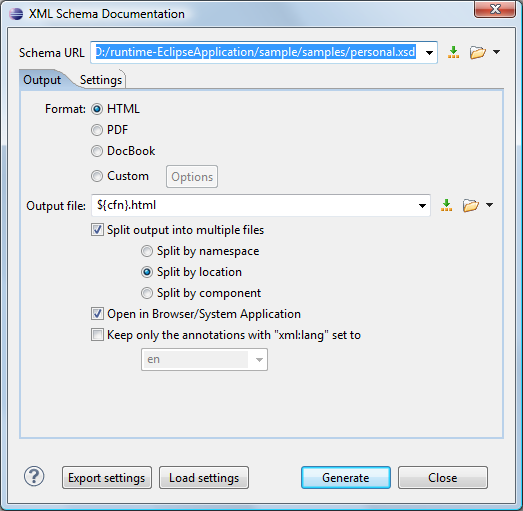The width and height of the screenshot is (523, 511).
Task: Open the Schema URL history dropdown
Action: pos(430,53)
